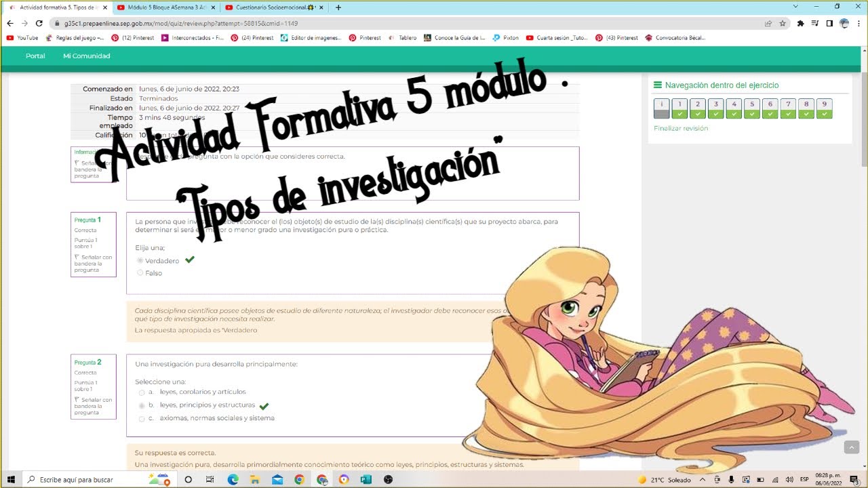The height and width of the screenshot is (488, 868).
Task: Go back using browser back arrow
Action: click(x=9, y=22)
